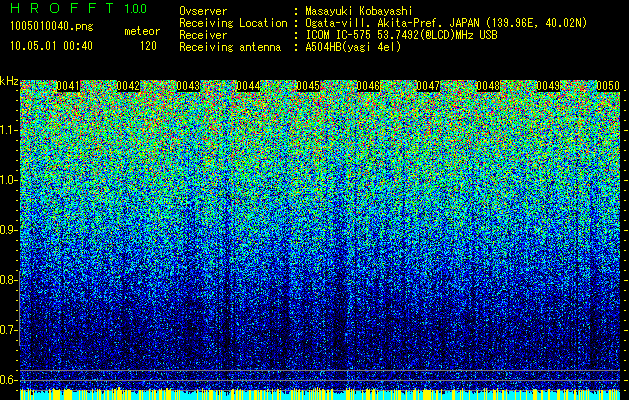Viewport: 629px width, 400px height.
Task: Click the 0.7 kHz axis label
Action: (9, 330)
